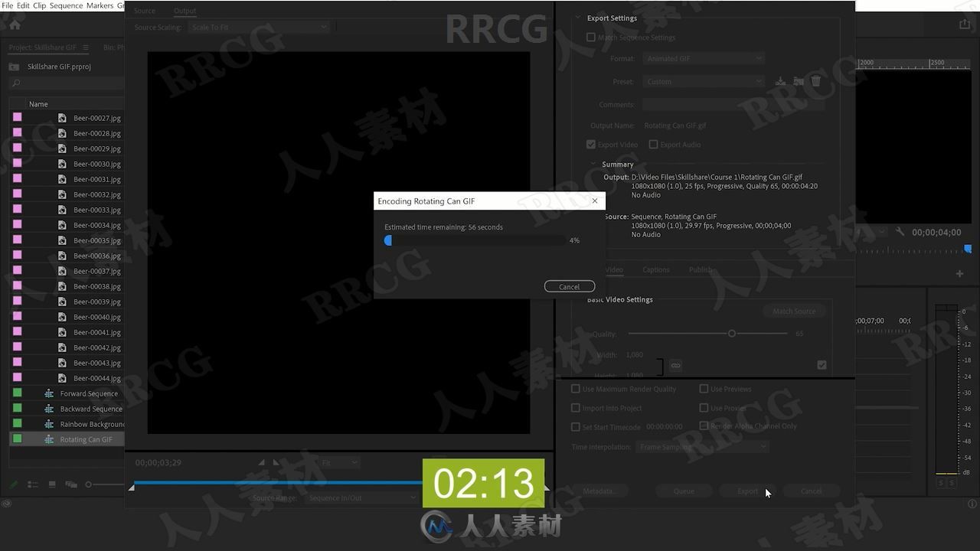Click the Comments input field
980x551 pixels.
[x=733, y=104]
